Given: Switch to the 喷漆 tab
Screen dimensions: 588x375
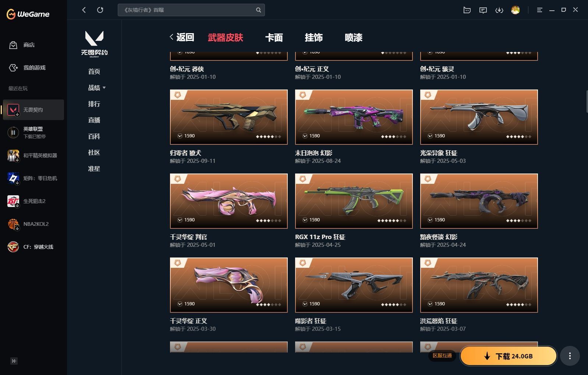Looking at the screenshot, I should point(354,38).
